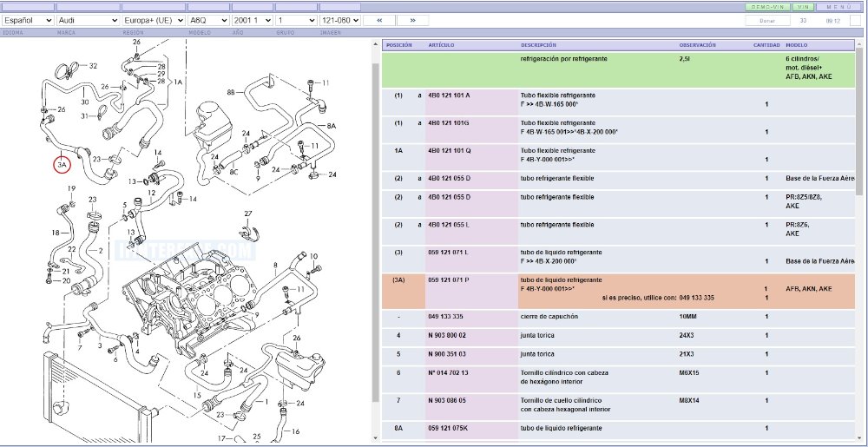This screenshot has width=868, height=447.
Task: Click callout 5 in the diagram
Action: [125, 205]
